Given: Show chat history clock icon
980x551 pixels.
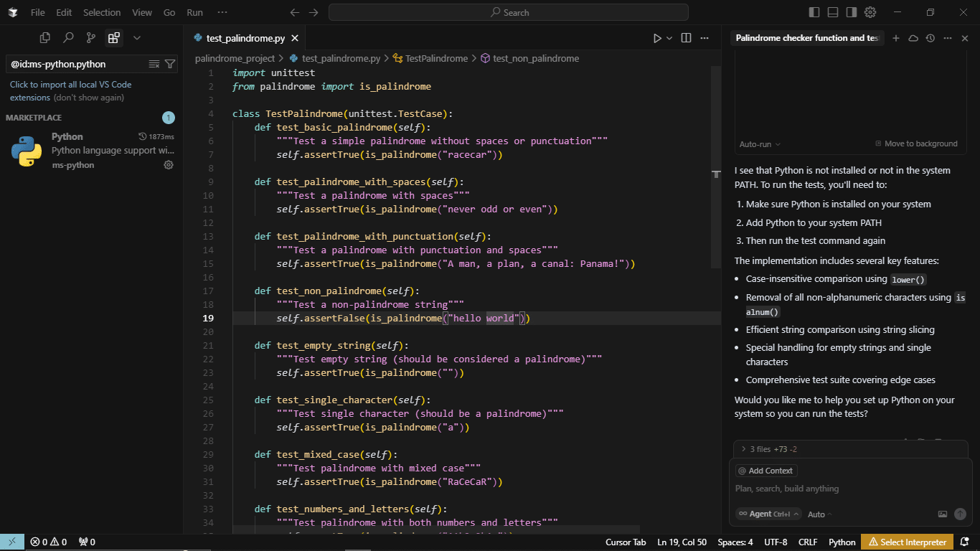Looking at the screenshot, I should click(x=930, y=38).
